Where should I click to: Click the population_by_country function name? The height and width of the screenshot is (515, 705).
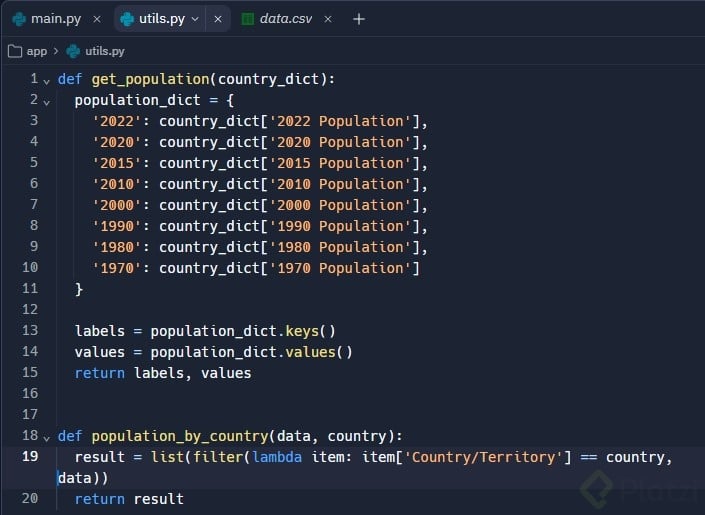180,436
